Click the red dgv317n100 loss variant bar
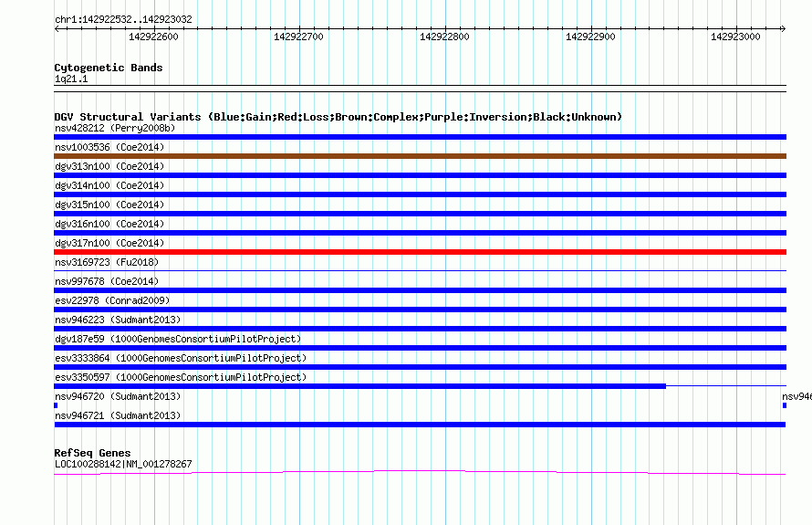The image size is (812, 525). click(x=420, y=252)
